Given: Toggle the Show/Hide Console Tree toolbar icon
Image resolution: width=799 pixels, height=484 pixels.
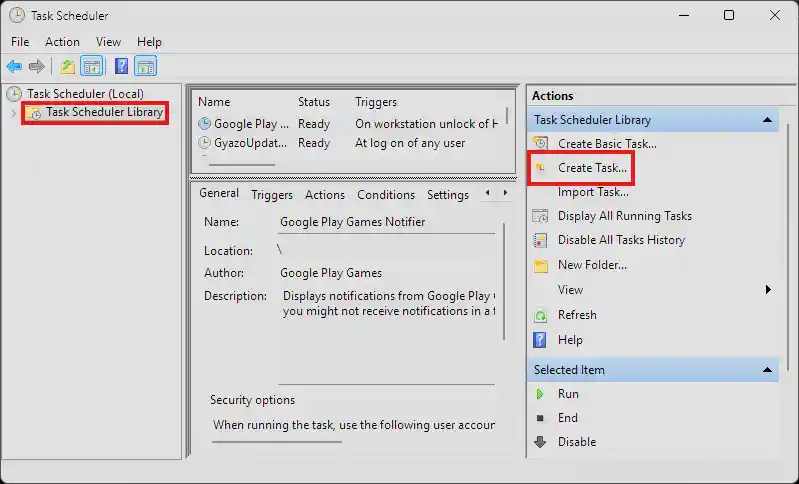Looking at the screenshot, I should click(92, 66).
